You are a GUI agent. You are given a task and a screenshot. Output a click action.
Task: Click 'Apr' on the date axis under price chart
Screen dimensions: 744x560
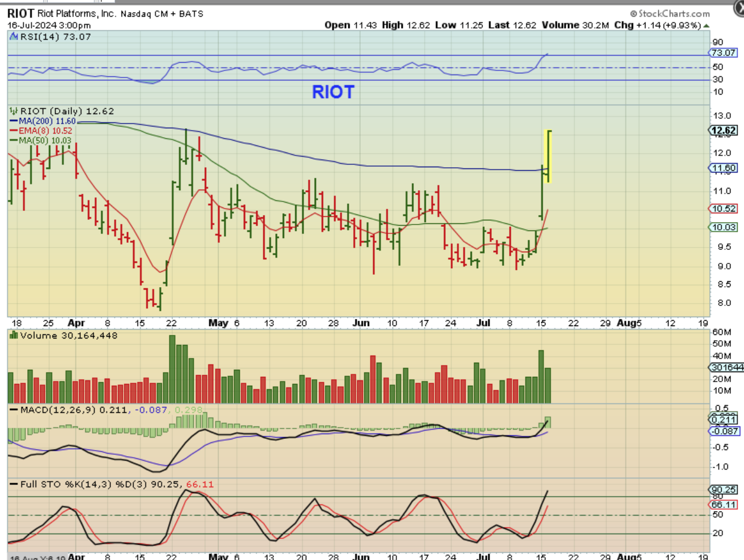coord(76,323)
